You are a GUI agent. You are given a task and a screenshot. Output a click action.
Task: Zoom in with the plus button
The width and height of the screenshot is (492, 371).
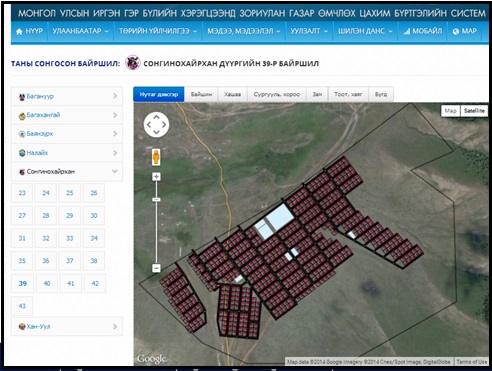tap(156, 177)
